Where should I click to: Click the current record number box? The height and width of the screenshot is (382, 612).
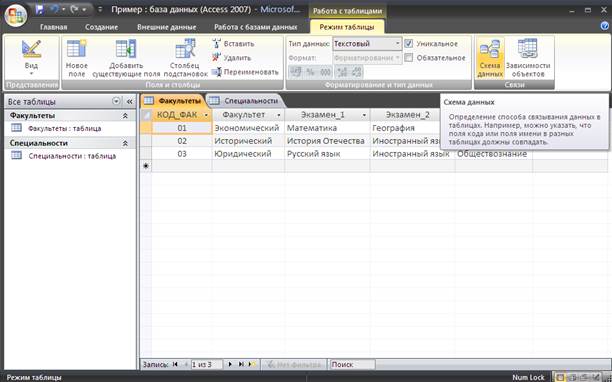206,364
